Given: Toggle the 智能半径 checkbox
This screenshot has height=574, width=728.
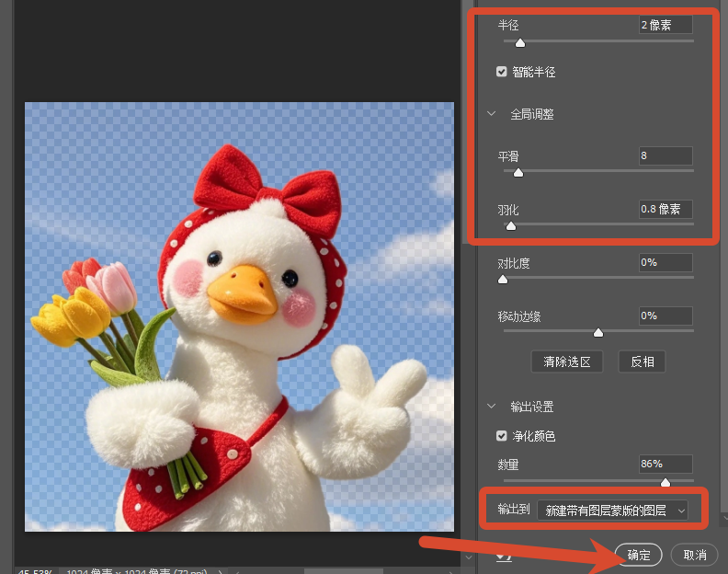Looking at the screenshot, I should [x=501, y=72].
